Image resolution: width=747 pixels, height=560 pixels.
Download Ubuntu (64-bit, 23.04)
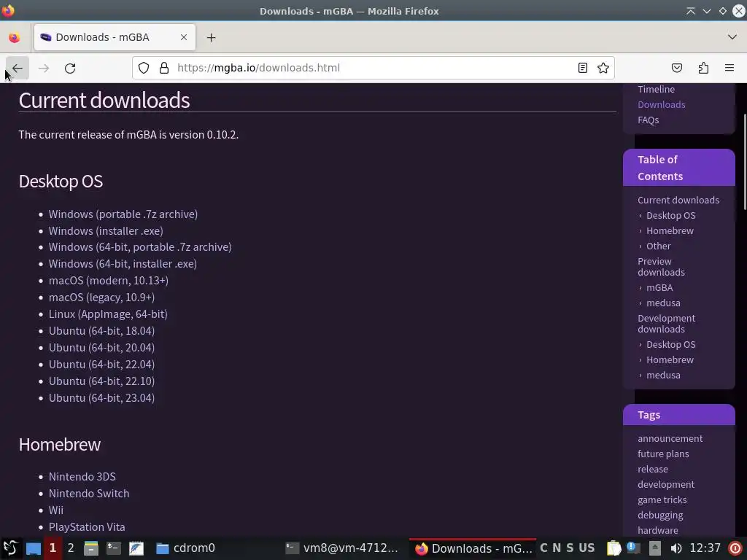point(101,398)
